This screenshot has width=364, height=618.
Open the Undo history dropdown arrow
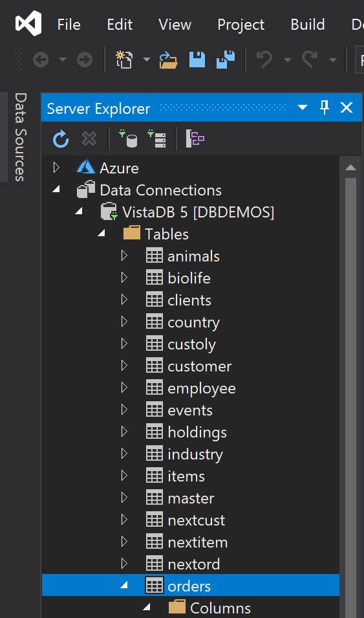tap(288, 60)
